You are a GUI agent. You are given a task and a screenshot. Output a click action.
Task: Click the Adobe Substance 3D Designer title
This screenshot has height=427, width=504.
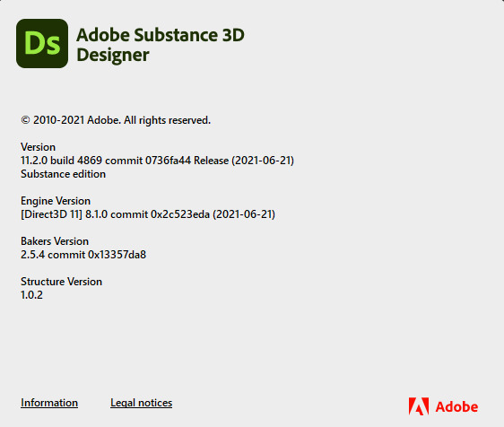click(x=161, y=45)
